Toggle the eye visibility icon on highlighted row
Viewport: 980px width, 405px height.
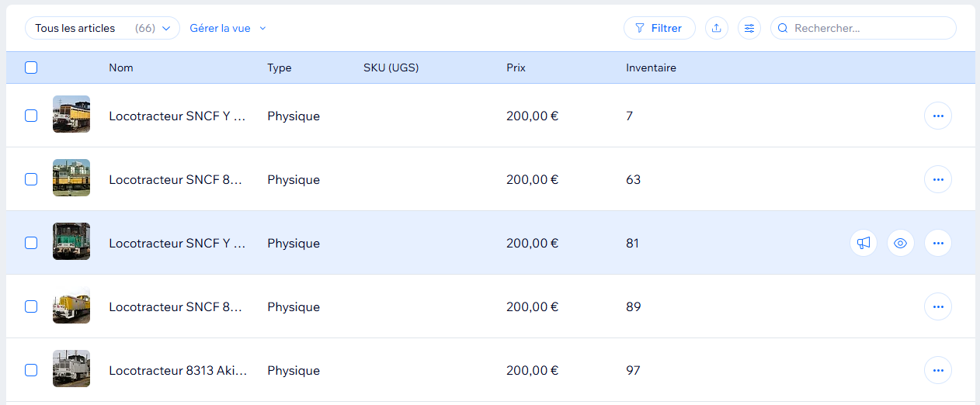pos(901,243)
